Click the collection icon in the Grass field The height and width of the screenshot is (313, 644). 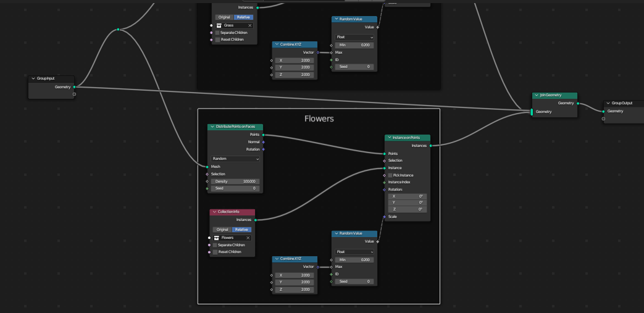(219, 25)
